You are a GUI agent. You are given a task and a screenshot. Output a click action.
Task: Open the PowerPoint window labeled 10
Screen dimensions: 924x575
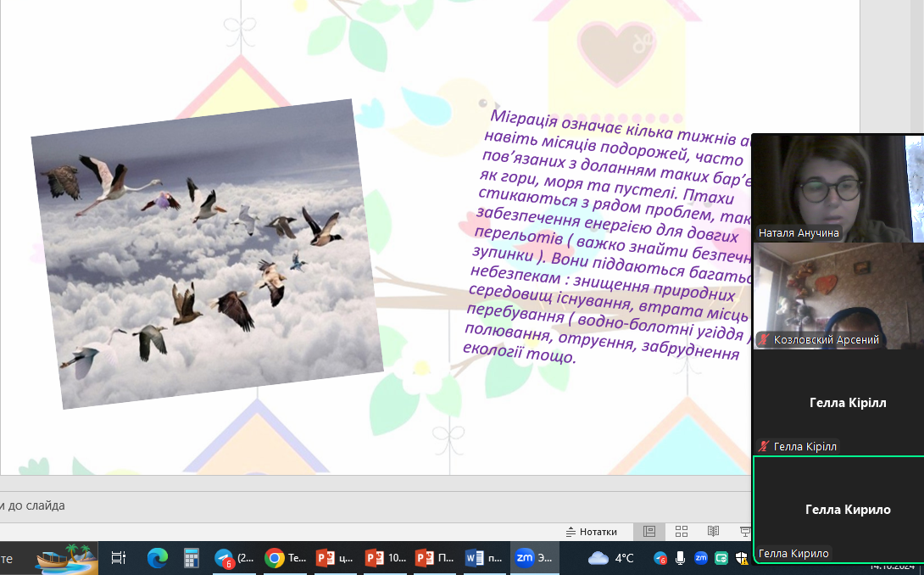386,557
